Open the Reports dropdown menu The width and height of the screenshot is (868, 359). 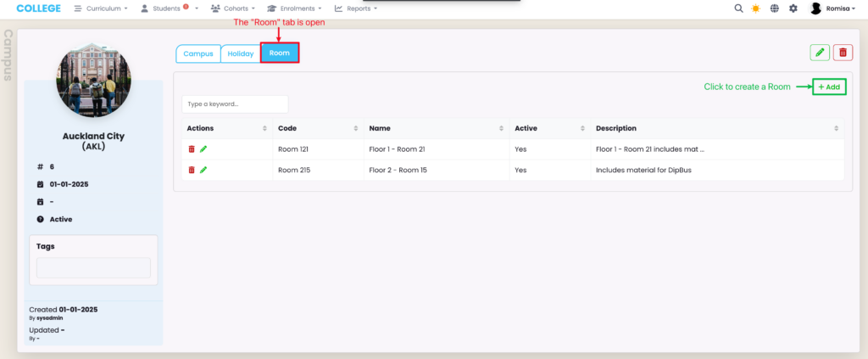(356, 8)
